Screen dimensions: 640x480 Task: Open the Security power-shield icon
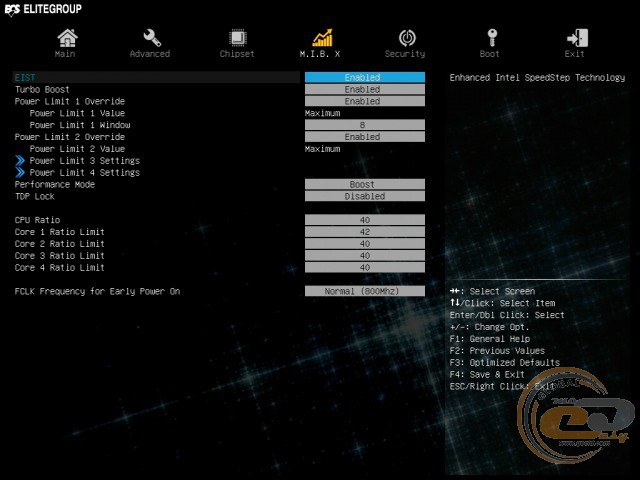click(407, 38)
